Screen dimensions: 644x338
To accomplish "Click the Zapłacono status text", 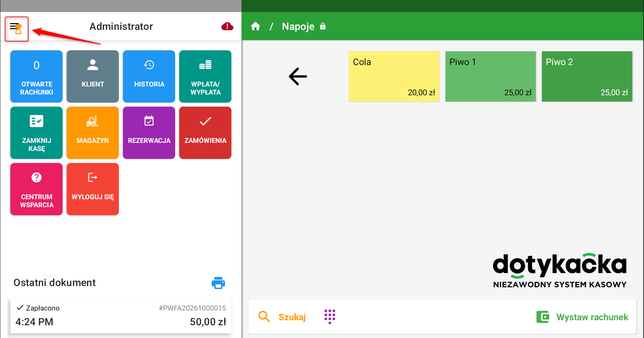I will pos(43,308).
